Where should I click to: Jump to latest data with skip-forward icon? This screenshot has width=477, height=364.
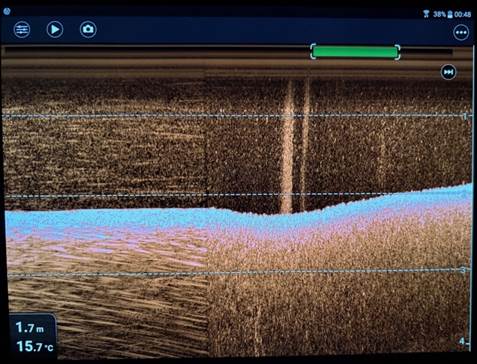(x=448, y=72)
